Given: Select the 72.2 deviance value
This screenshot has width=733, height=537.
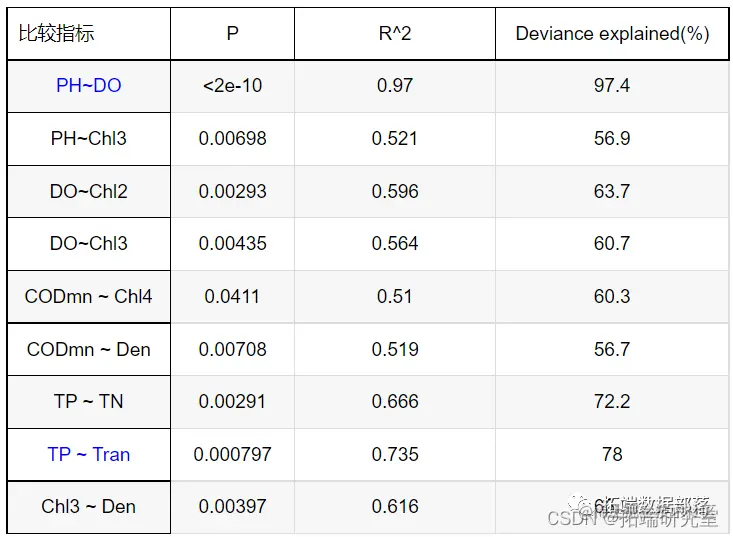Looking at the screenshot, I should click(x=612, y=401).
